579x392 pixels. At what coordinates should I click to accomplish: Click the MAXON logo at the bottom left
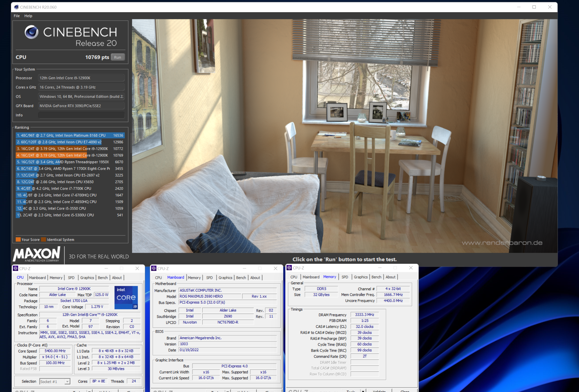(x=37, y=254)
